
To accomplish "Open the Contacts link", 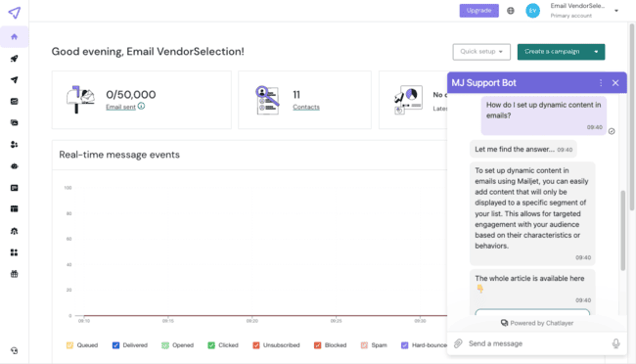I will click(306, 107).
